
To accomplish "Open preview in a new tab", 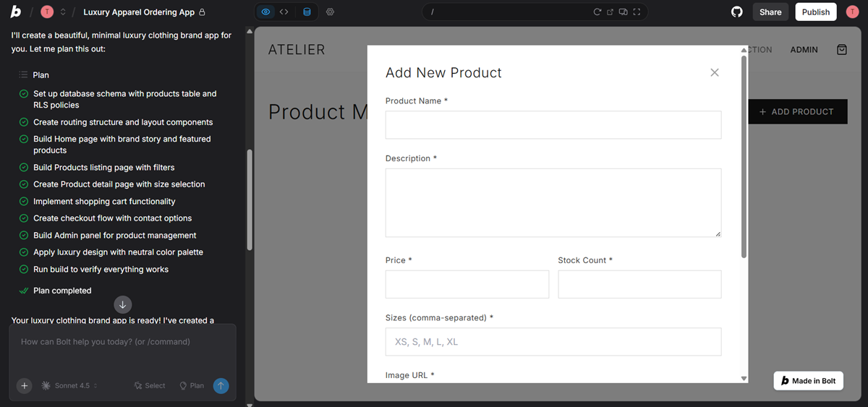I will click(610, 12).
